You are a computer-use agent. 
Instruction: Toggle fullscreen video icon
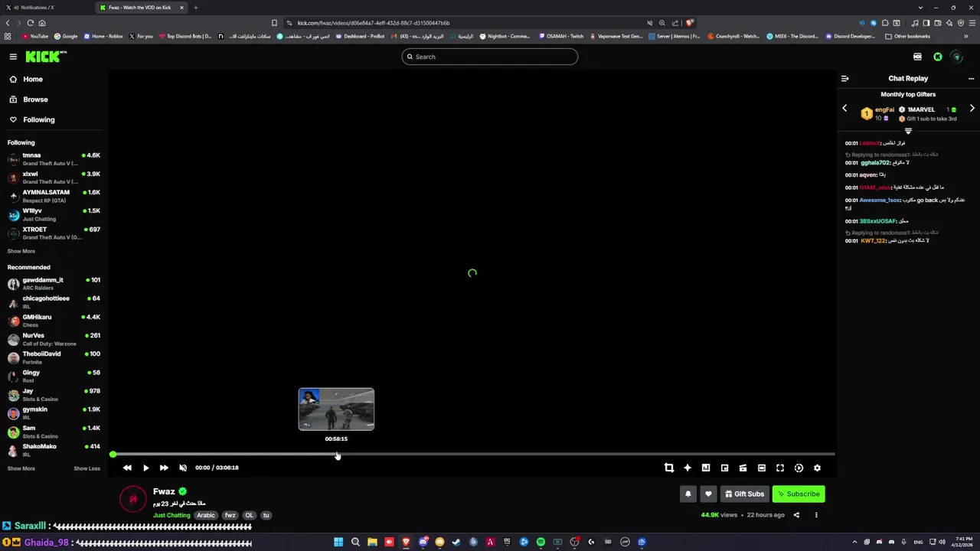780,468
